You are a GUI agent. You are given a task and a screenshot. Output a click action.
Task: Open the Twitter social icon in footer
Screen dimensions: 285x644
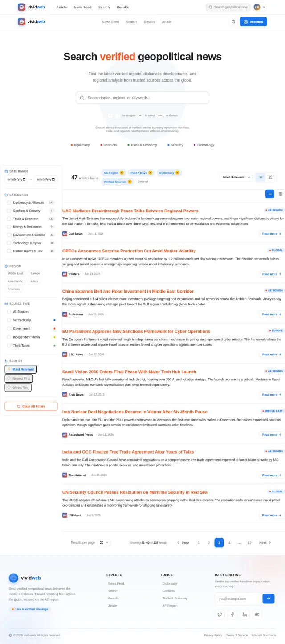tap(220, 615)
